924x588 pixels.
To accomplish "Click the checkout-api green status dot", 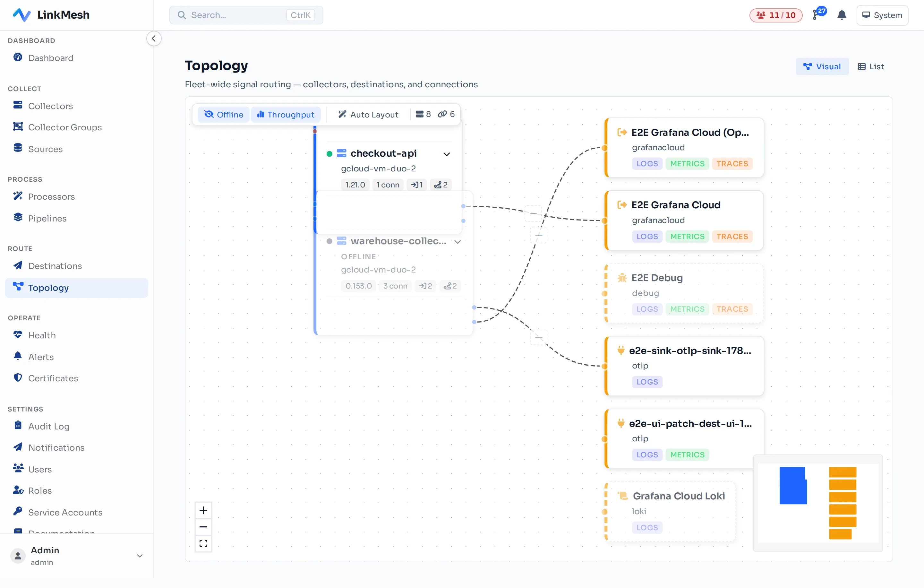I will coord(329,154).
